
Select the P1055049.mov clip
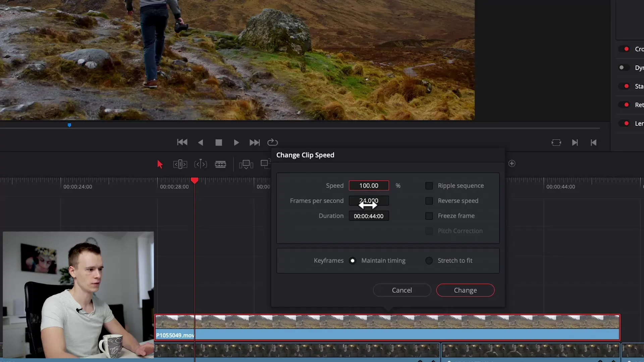click(387, 327)
